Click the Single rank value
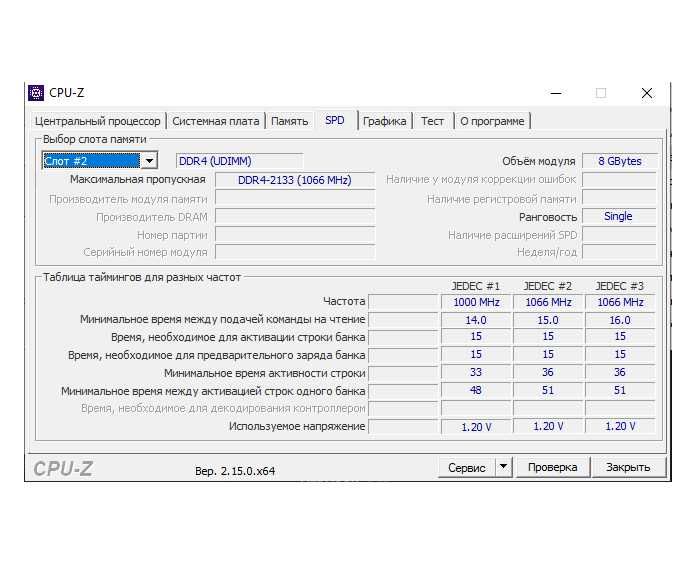The height and width of the screenshot is (564, 696). coord(619,216)
